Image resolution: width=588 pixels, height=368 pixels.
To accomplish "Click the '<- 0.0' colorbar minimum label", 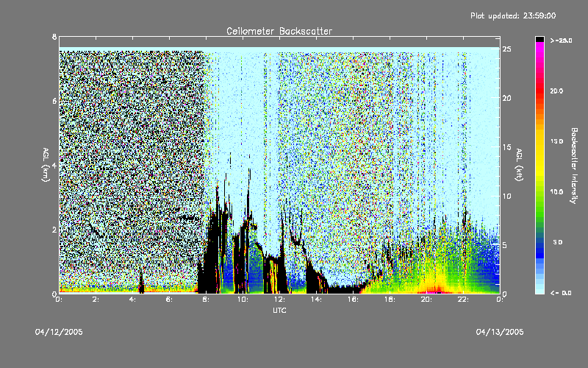I will [x=561, y=293].
